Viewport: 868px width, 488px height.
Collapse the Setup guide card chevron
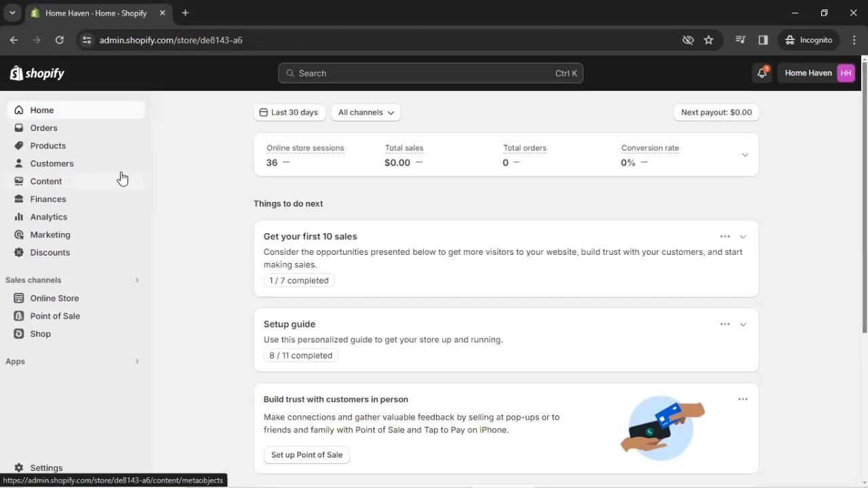click(x=743, y=325)
